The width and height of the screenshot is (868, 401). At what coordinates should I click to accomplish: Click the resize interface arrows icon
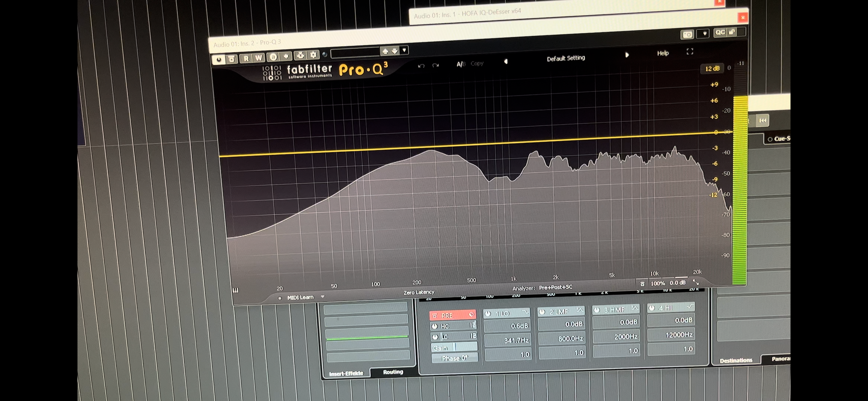tap(696, 282)
